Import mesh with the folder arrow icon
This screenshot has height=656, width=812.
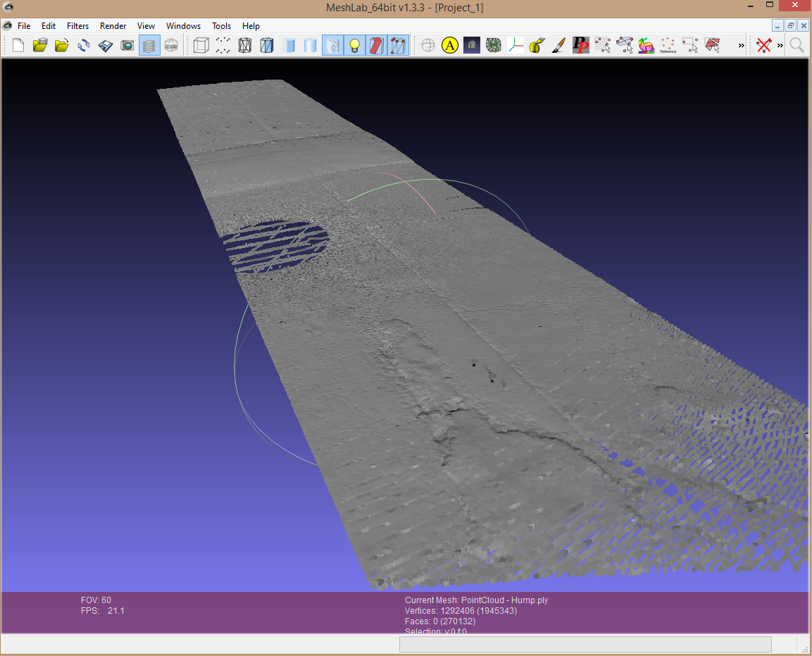(62, 46)
